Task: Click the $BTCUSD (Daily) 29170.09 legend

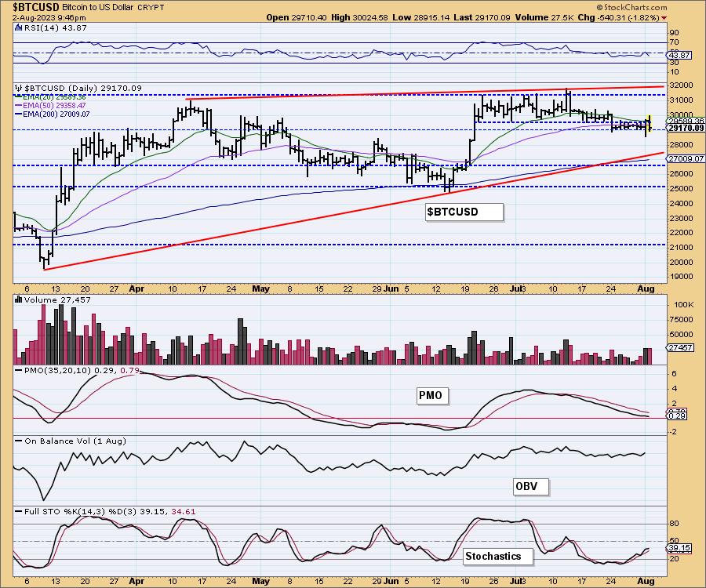Action: point(83,88)
